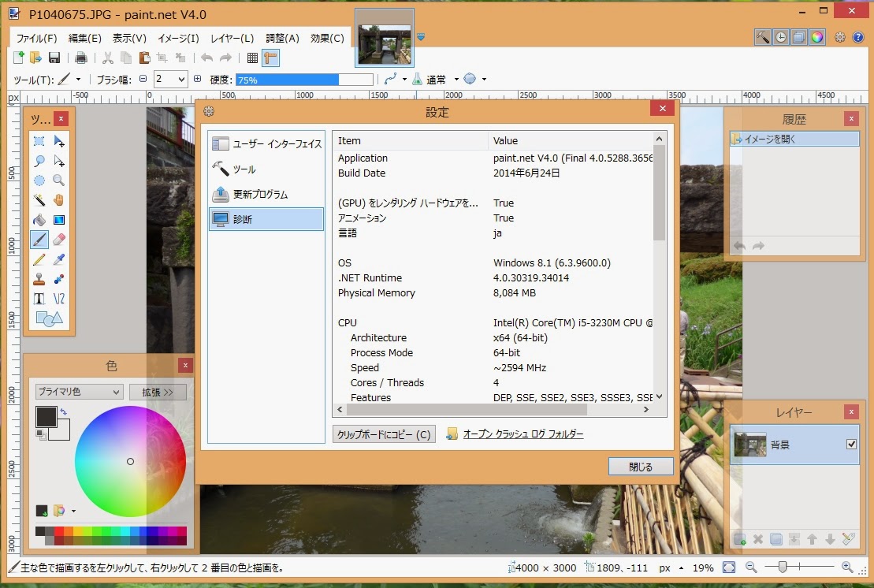The image size is (874, 588).
Task: Click the P1040675 image thumbnail tab
Action: (x=385, y=38)
